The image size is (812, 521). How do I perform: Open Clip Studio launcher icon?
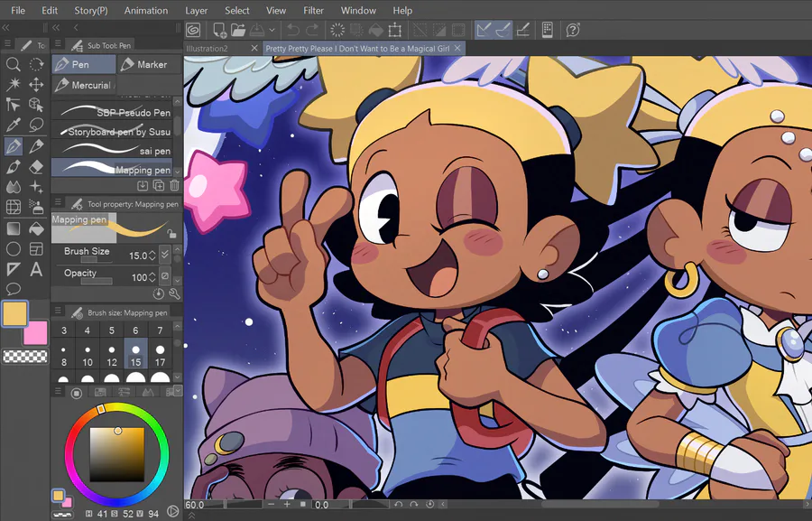pos(194,30)
